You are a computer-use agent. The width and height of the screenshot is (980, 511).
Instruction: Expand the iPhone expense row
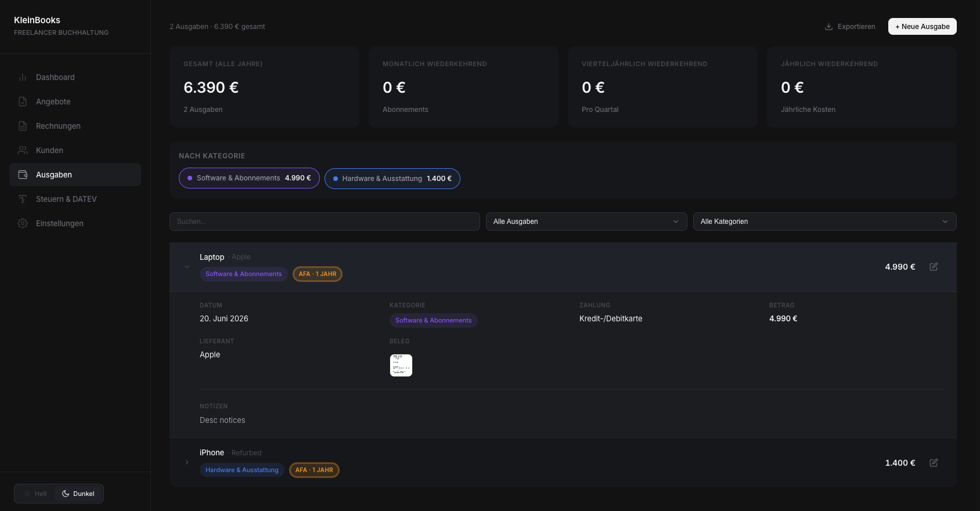pos(187,462)
